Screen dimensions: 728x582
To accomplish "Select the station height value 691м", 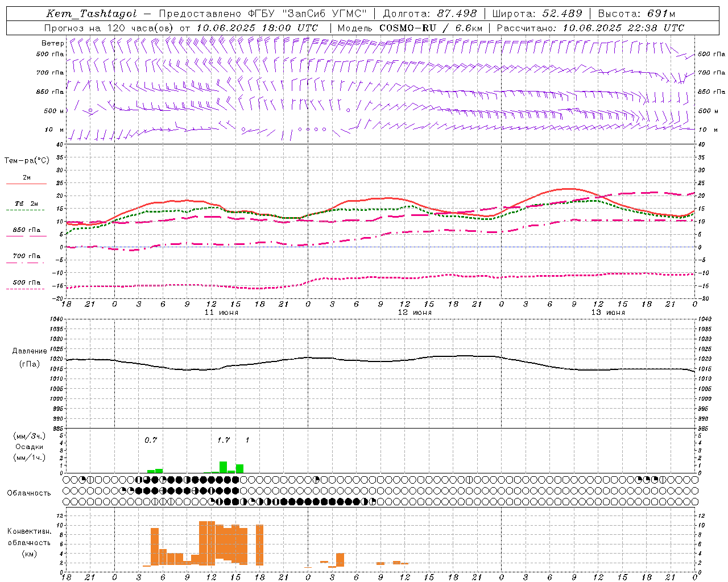I will pos(661,14).
